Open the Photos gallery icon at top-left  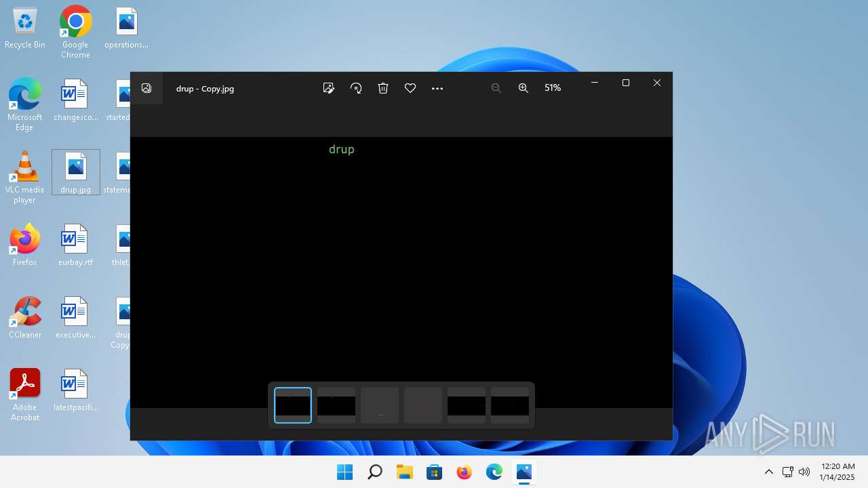(146, 88)
